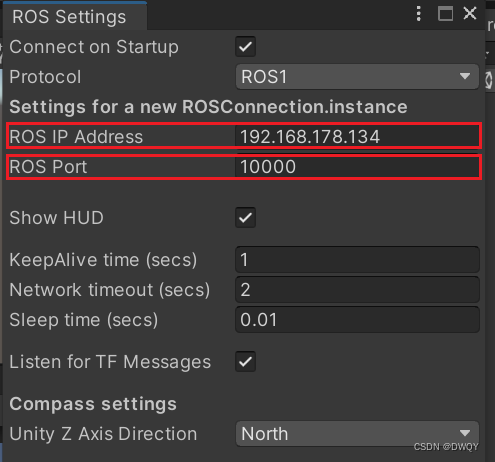The image size is (495, 462).
Task: Click the ROS Port field
Action: click(x=357, y=167)
